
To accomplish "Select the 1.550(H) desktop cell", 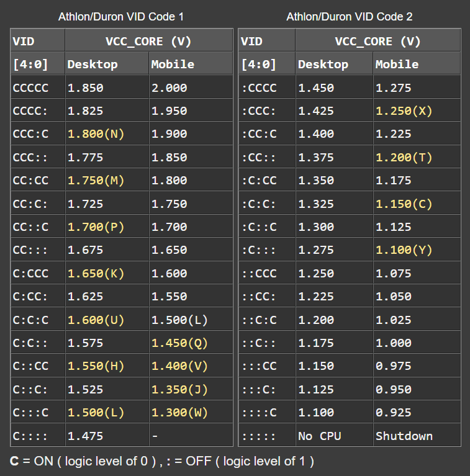I will [107, 366].
